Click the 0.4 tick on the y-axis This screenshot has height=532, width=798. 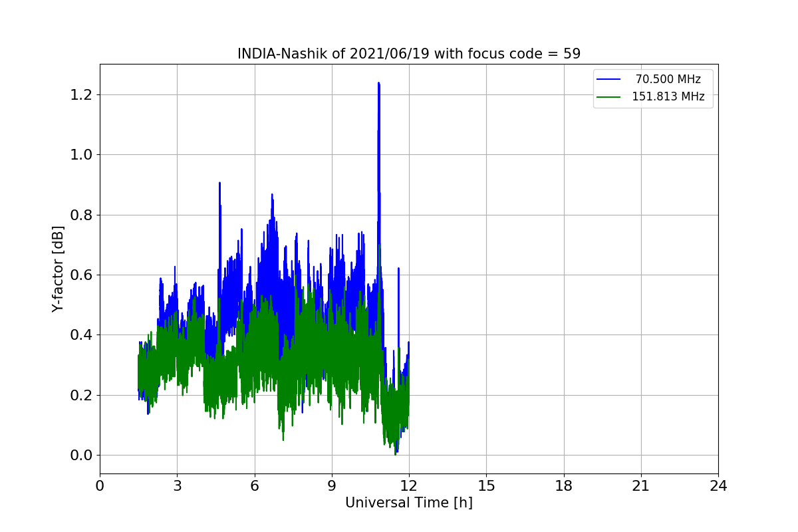pos(80,335)
